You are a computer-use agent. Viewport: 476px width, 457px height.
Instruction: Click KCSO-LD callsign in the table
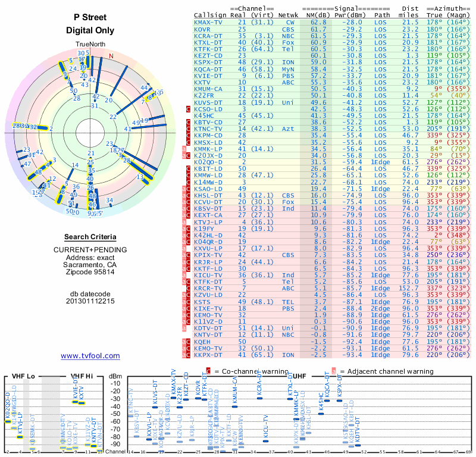click(208, 109)
